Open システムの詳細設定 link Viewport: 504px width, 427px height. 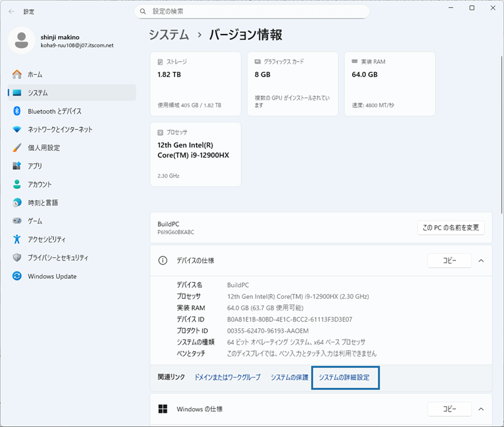(344, 377)
